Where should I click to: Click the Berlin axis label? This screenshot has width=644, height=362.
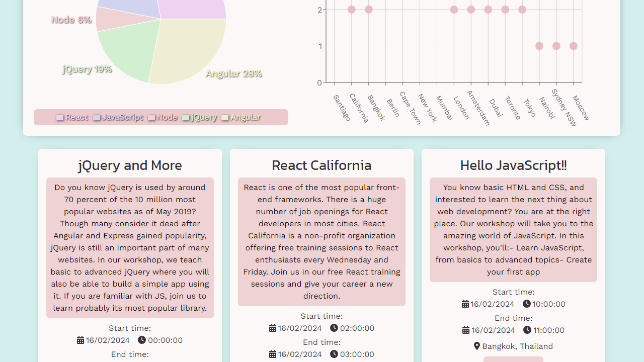point(393,108)
